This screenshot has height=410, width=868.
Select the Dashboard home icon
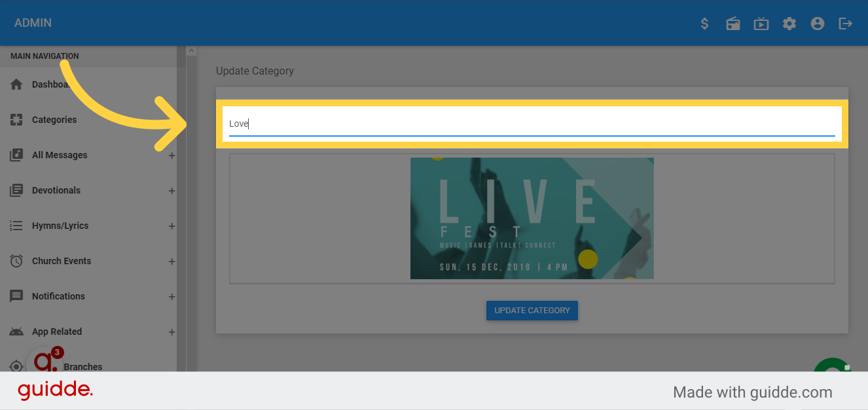[x=16, y=84]
